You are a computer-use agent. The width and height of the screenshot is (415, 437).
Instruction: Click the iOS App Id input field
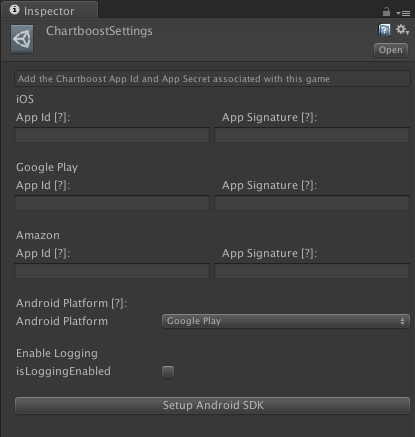point(112,135)
